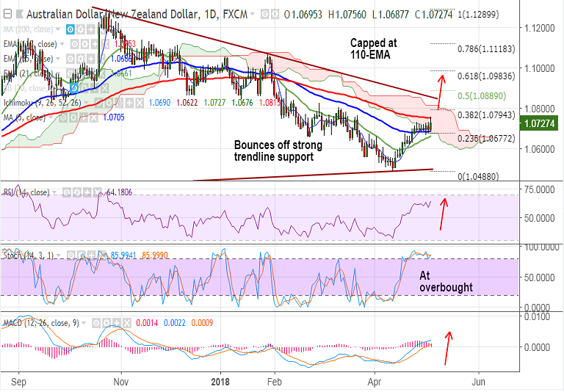
Task: Open settings gear for MA (200, close)
Action: point(80,29)
